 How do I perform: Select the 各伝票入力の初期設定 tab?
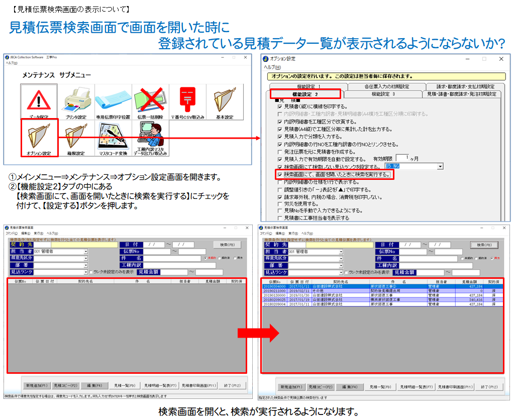click(385, 86)
